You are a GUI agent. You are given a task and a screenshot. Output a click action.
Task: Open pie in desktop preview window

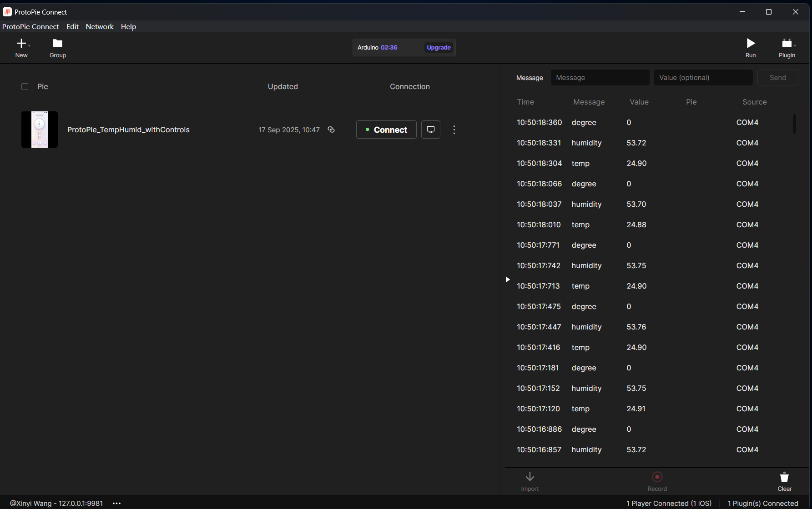(x=430, y=130)
